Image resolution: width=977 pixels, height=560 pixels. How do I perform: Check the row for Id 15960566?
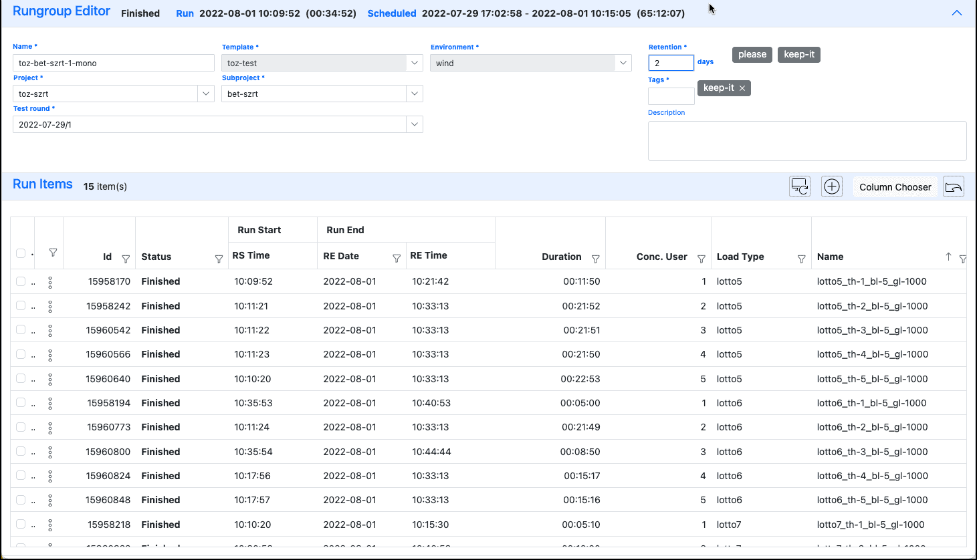(x=21, y=354)
